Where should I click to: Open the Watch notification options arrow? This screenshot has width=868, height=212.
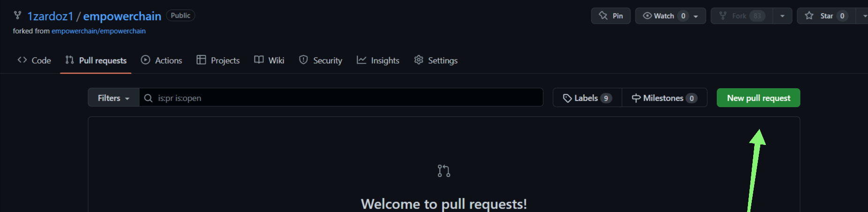(x=696, y=16)
